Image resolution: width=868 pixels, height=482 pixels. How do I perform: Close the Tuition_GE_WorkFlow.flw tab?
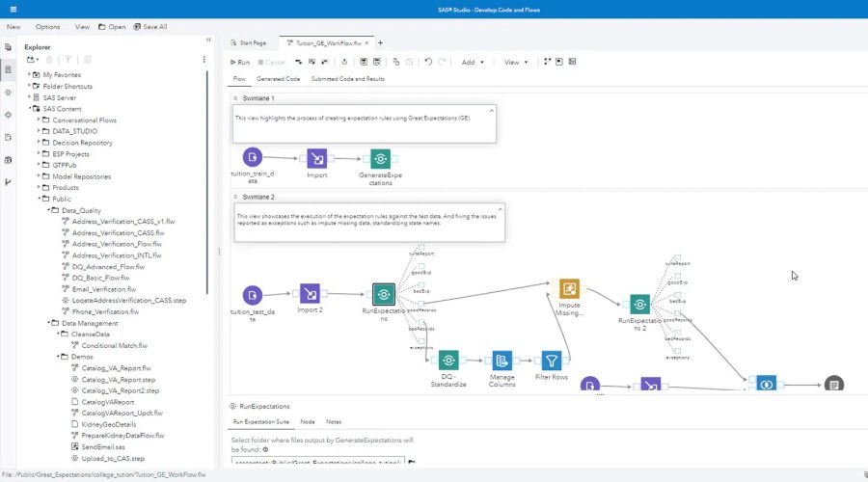(366, 42)
